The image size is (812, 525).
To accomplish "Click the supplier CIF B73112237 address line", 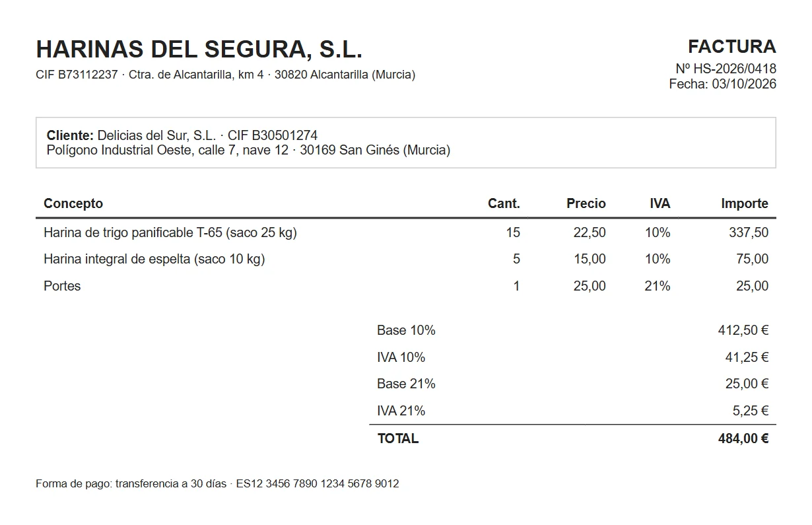I will [226, 75].
